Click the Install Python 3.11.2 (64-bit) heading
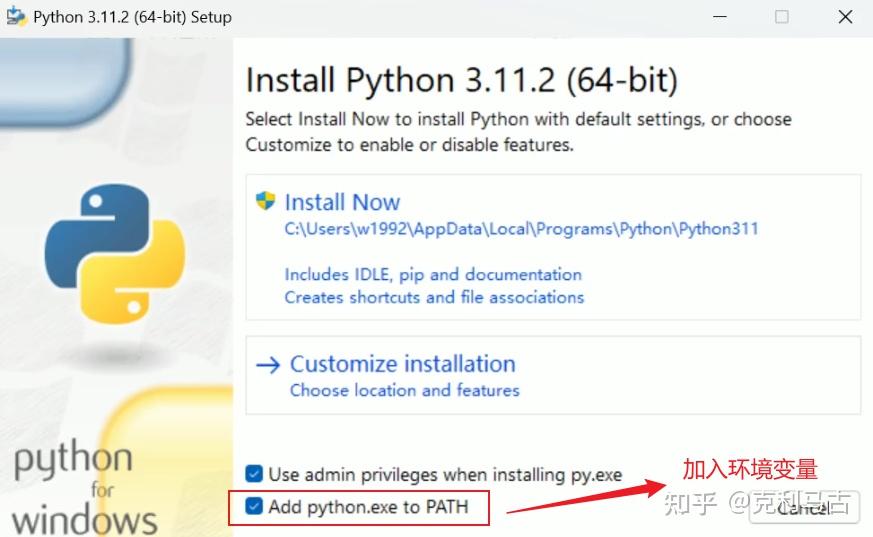Screen dimensions: 873x537 point(461,80)
